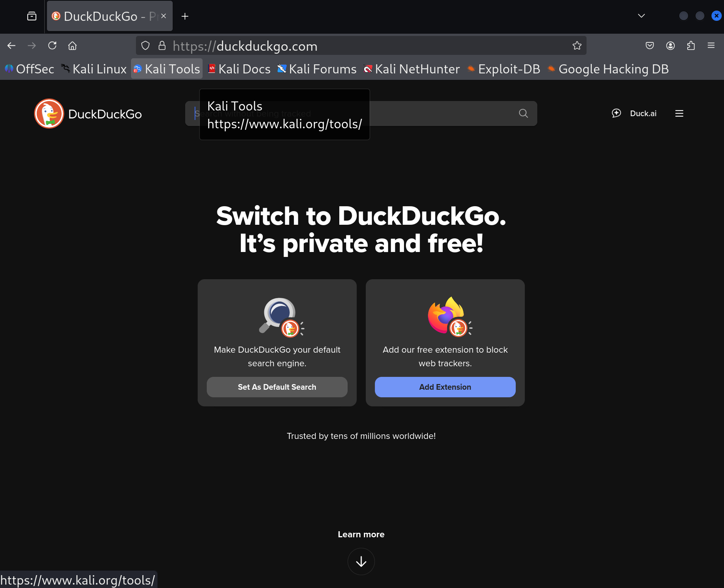Select the DuckDuckGo browser tab

pos(110,16)
